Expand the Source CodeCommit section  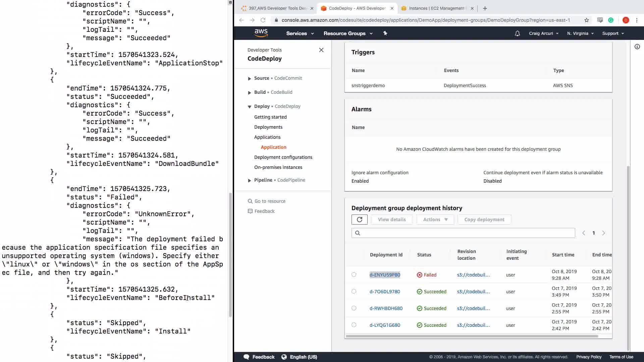click(x=249, y=78)
